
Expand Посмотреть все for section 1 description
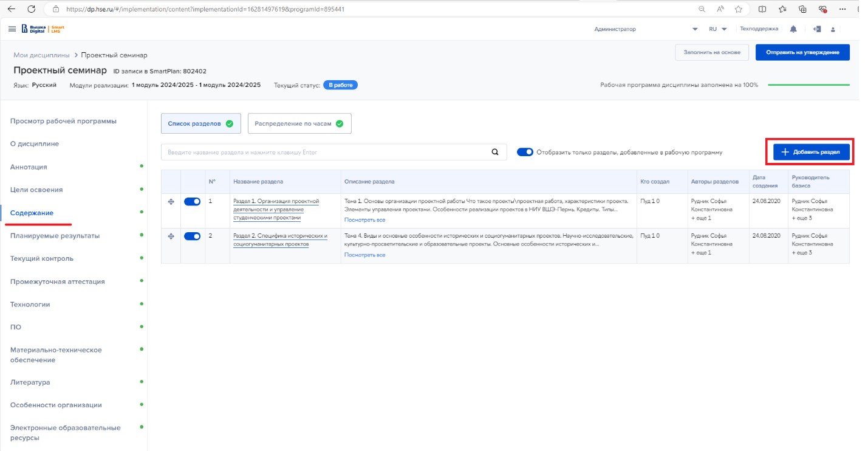(364, 220)
